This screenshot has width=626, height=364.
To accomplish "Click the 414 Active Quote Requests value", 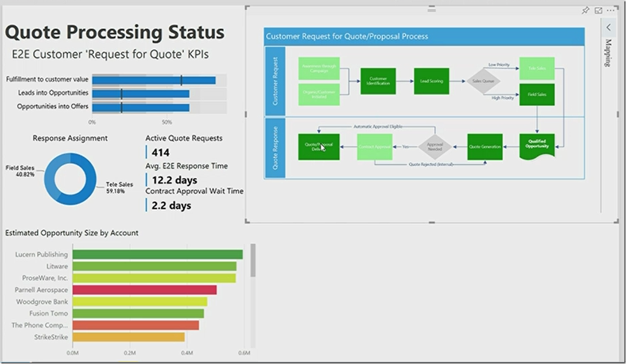I will coord(161,153).
